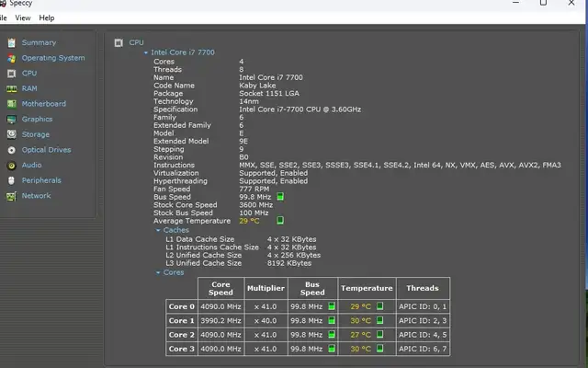The image size is (588, 368).
Task: Click the 4 x 256 KBytes L2 value
Action: click(294, 256)
